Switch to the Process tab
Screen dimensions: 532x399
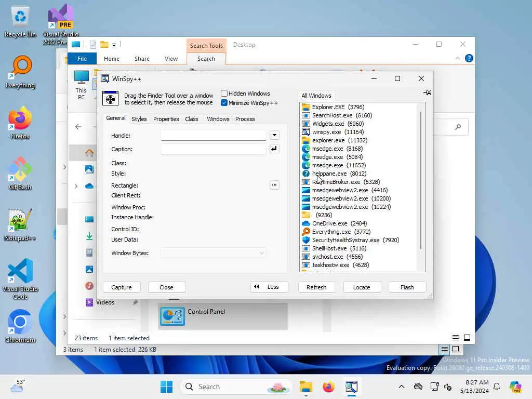coord(245,119)
